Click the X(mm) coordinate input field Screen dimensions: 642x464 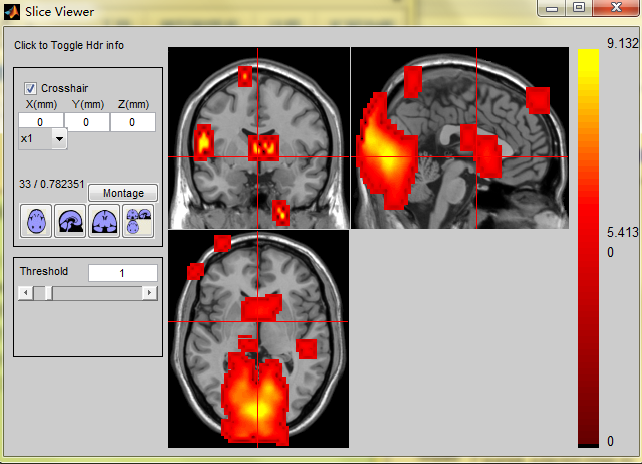point(41,122)
